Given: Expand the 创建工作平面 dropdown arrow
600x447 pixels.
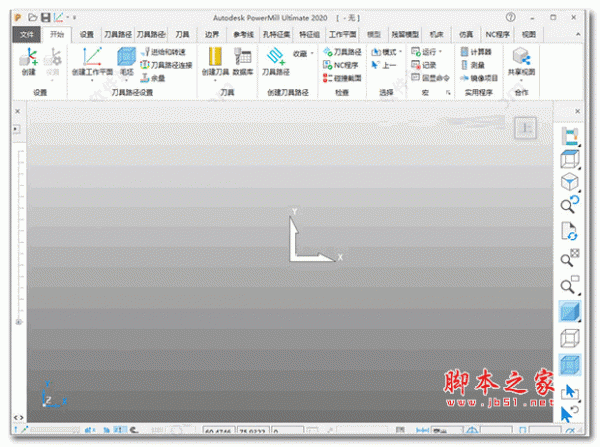Looking at the screenshot, I should click(x=92, y=80).
